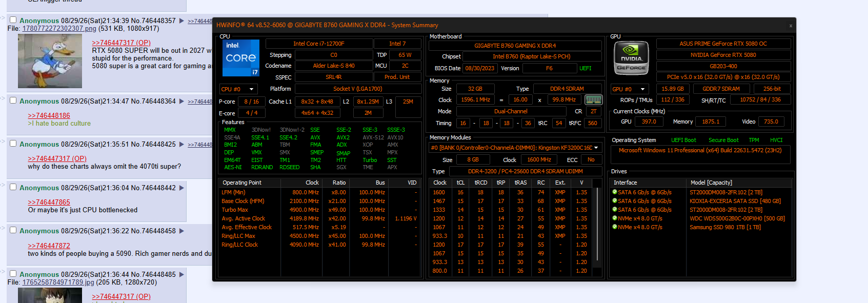Open the 1780772272302307.png file link

point(59,29)
